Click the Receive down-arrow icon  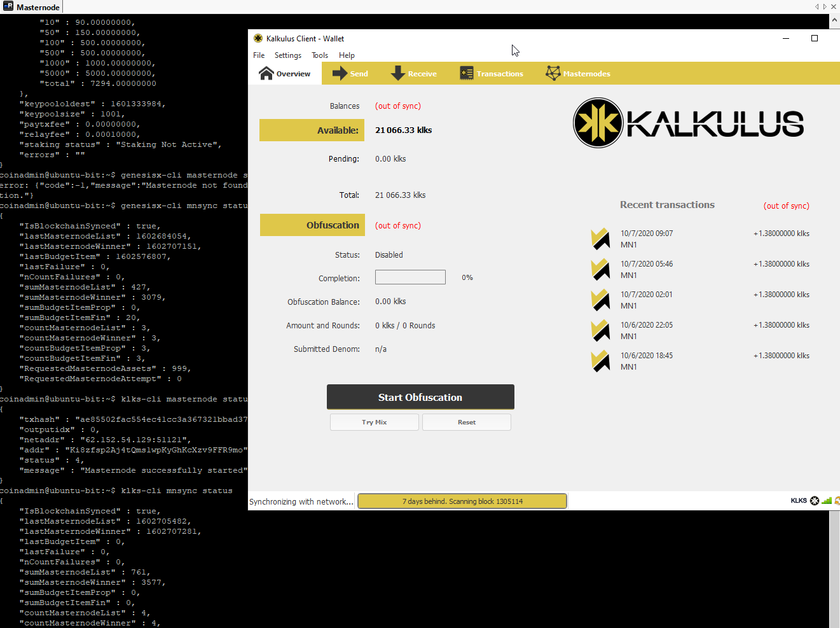398,74
